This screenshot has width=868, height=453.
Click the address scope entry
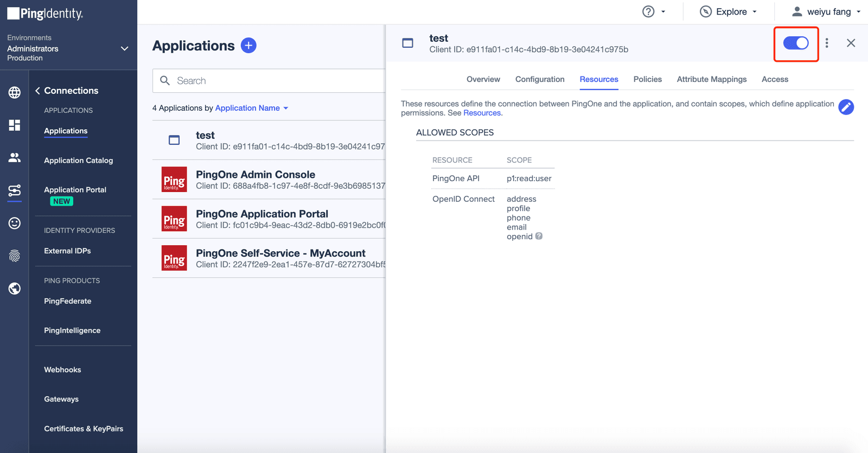[x=521, y=199]
